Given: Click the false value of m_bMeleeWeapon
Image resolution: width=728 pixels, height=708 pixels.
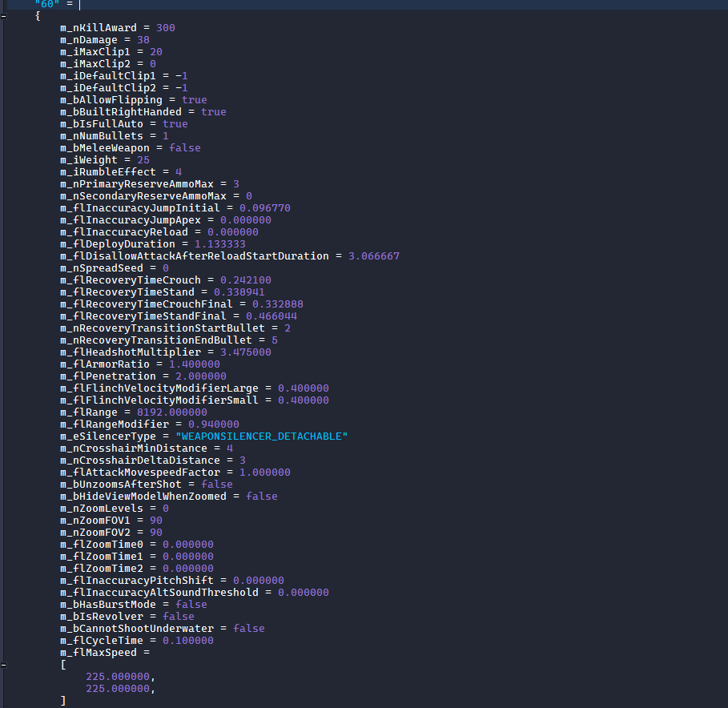Looking at the screenshot, I should tap(184, 148).
